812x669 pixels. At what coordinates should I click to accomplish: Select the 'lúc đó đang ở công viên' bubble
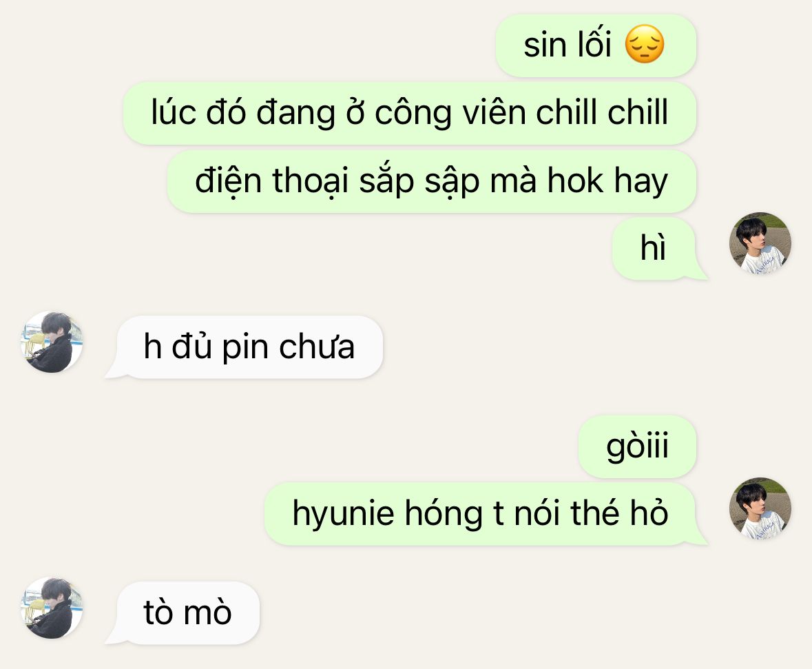coord(409,113)
